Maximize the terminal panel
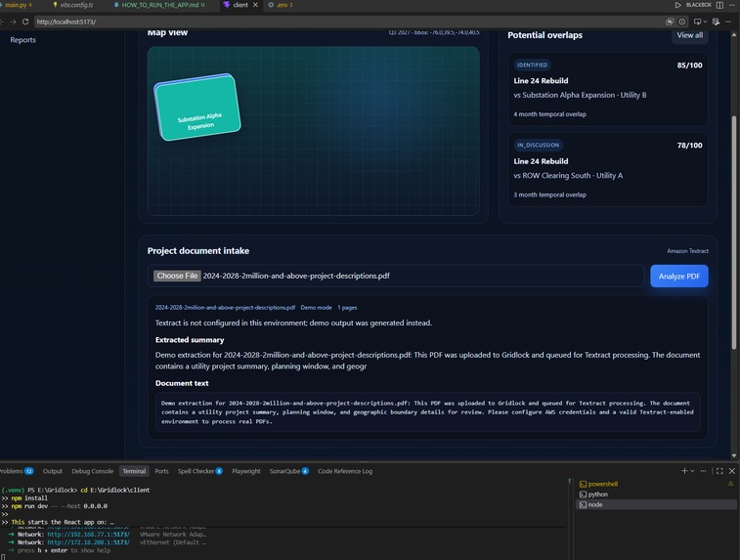 [719, 471]
